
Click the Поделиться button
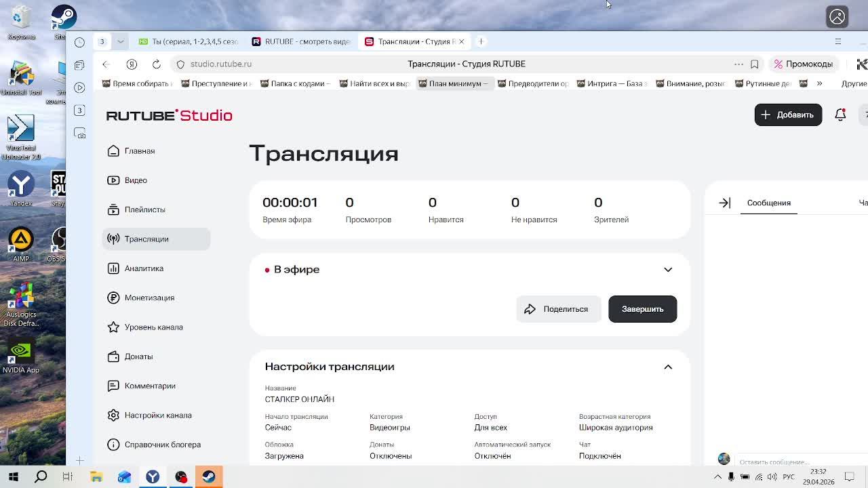(558, 309)
